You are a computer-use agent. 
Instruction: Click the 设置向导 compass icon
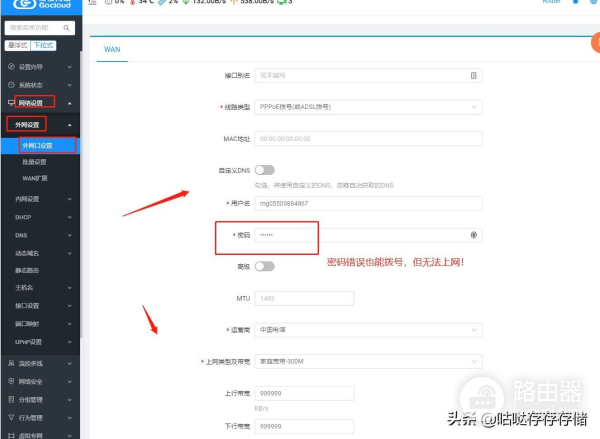coord(11,67)
